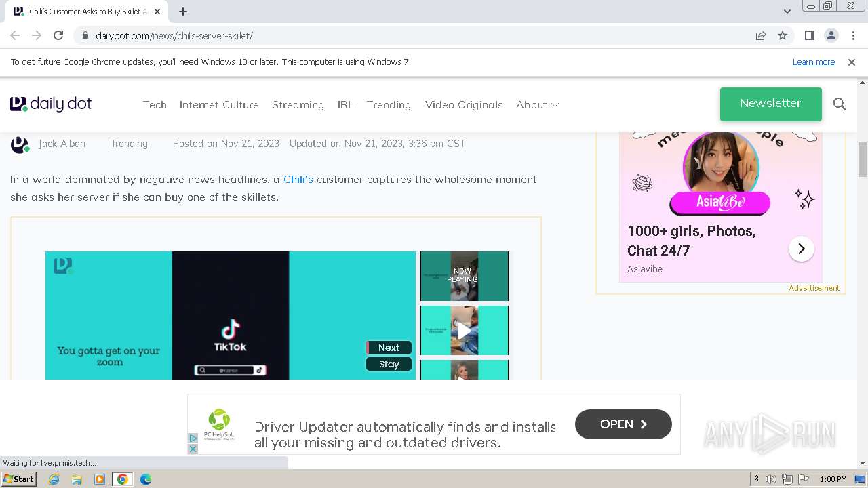Open a new tab with the plus button
The width and height of the screenshot is (868, 488).
pos(183,12)
